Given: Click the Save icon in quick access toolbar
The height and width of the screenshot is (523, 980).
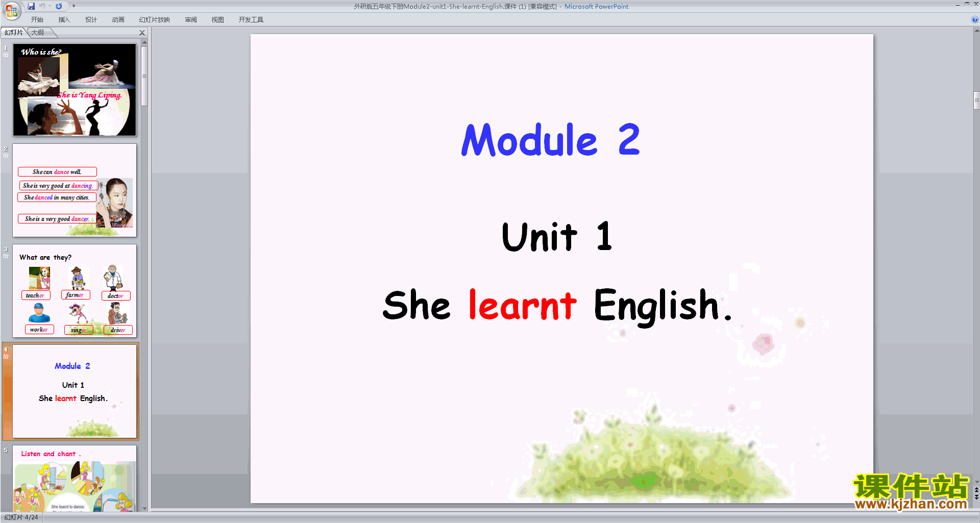Looking at the screenshot, I should pyautogui.click(x=31, y=6).
